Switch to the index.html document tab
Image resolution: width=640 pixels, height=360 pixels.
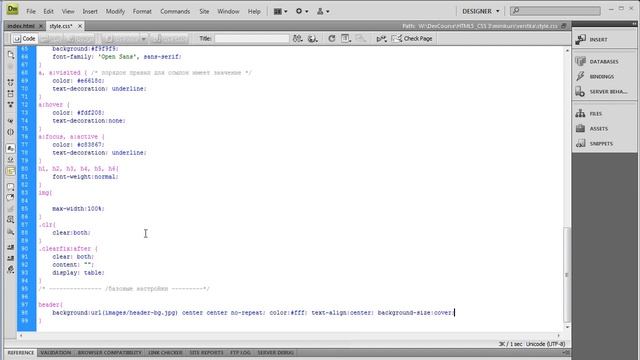[x=21, y=26]
